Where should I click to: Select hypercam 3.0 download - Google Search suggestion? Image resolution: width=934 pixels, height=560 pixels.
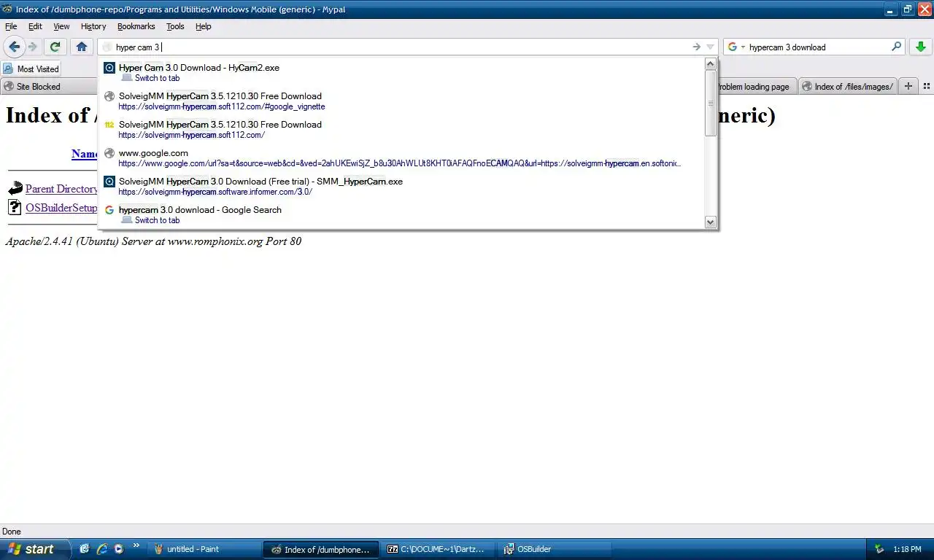point(401,214)
